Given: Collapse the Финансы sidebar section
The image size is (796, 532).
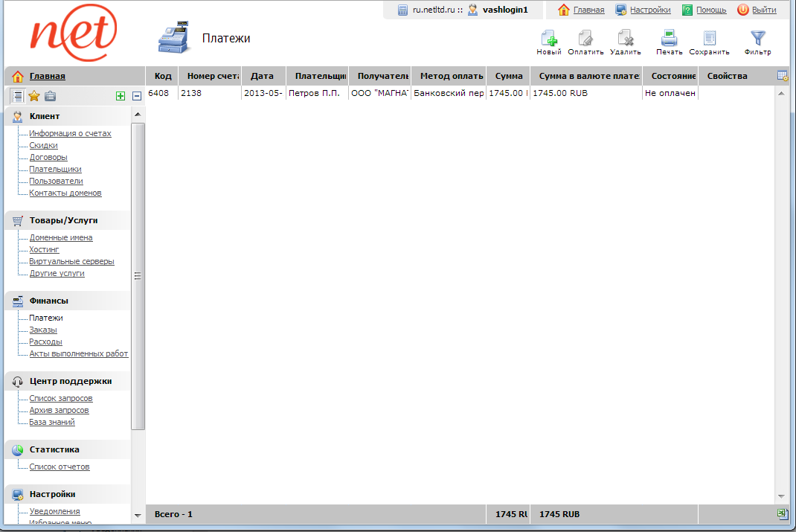Looking at the screenshot, I should (49, 301).
